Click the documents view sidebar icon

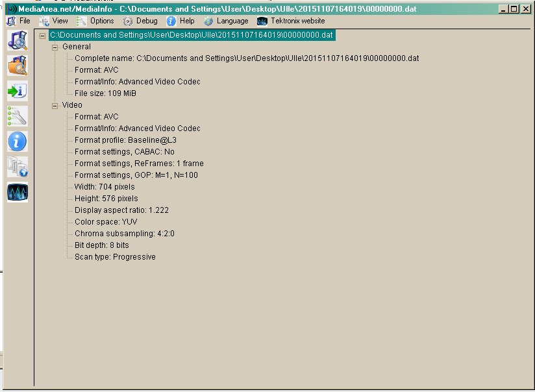[x=18, y=167]
